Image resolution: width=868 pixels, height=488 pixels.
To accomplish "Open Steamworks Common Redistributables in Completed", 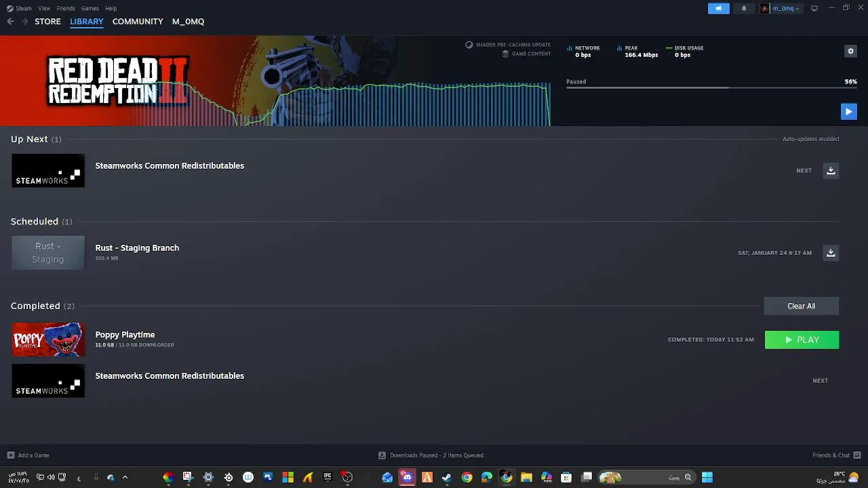I will (x=170, y=375).
